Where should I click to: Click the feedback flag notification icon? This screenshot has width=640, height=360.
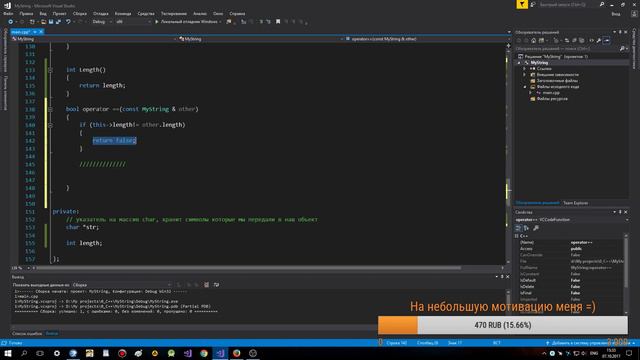coord(522,4)
